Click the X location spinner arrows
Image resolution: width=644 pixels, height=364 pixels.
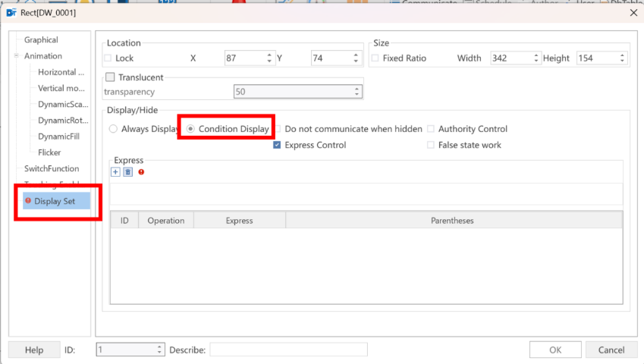point(269,58)
